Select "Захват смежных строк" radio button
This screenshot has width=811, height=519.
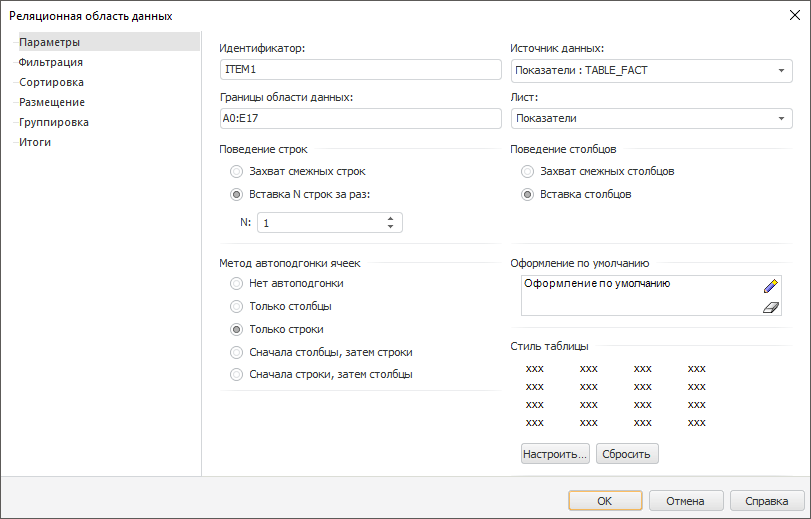point(237,172)
